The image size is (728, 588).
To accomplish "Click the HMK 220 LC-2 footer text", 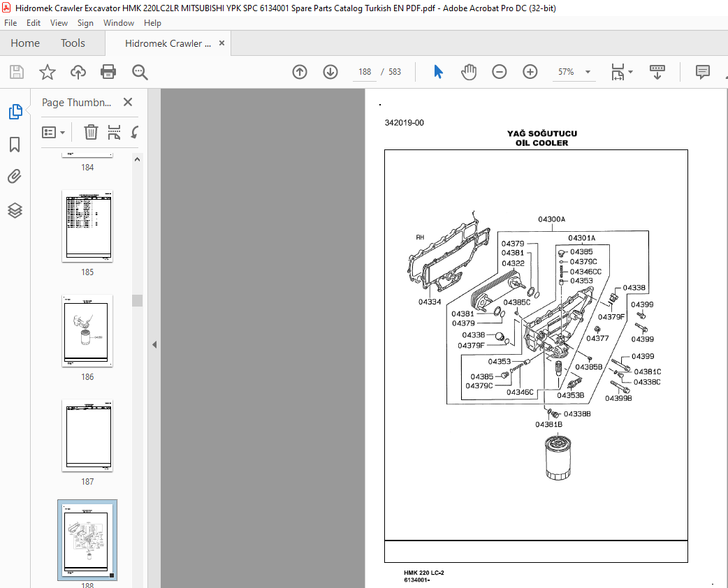I will coord(424,573).
